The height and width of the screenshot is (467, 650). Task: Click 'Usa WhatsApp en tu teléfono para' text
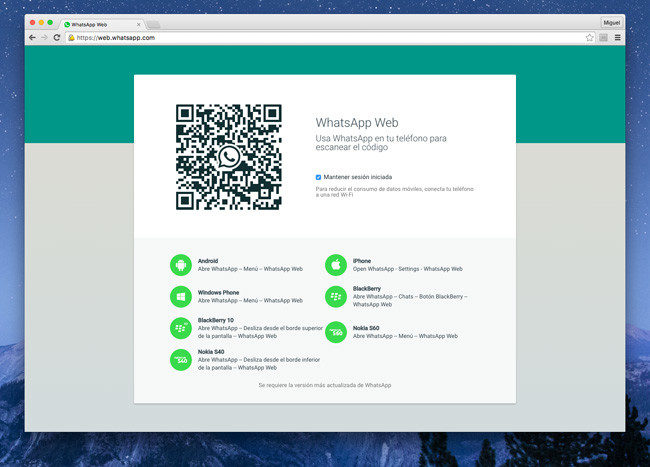pos(381,138)
